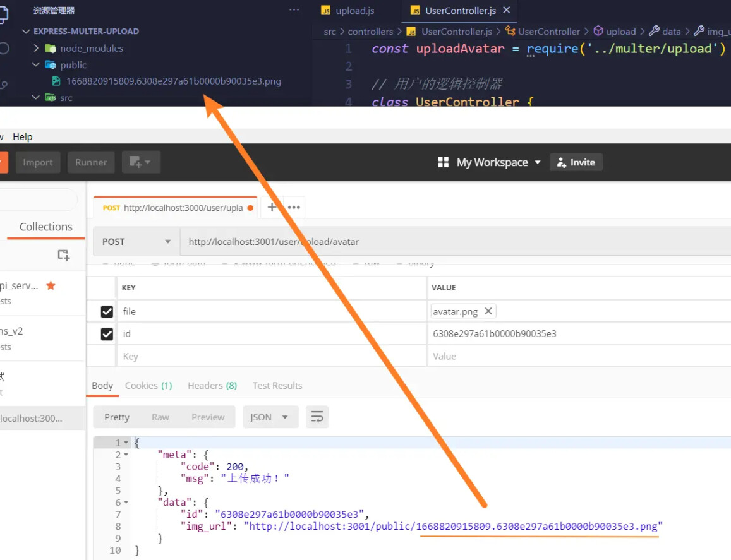This screenshot has height=560, width=731.
Task: Select Preview response view
Action: [x=208, y=417]
